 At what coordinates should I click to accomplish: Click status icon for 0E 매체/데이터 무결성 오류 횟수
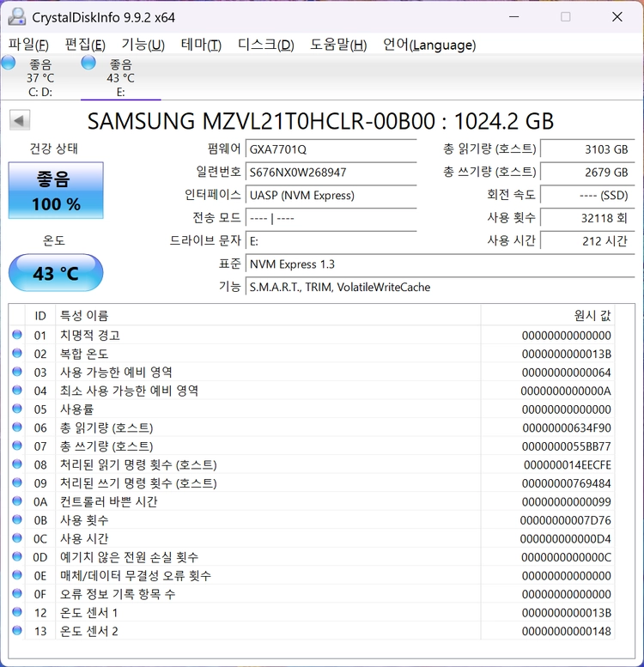(17, 575)
